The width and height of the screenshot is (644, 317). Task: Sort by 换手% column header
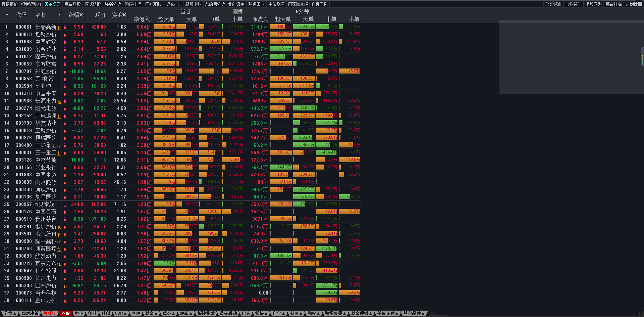click(x=119, y=15)
